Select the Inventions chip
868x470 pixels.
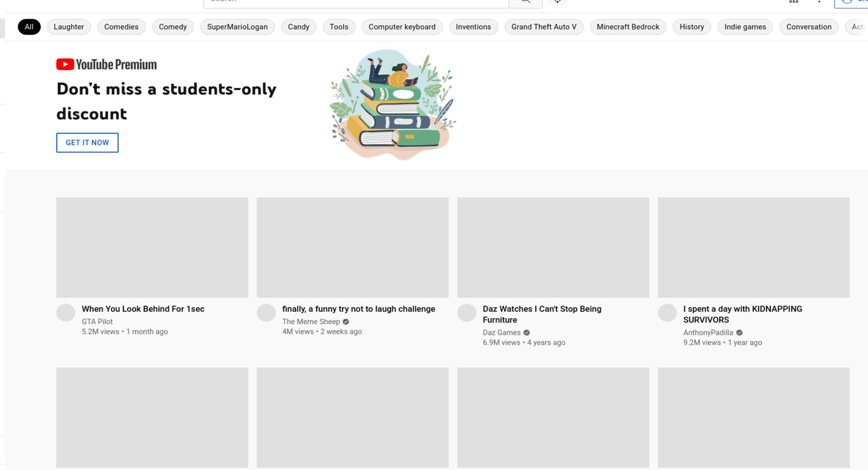click(x=473, y=27)
